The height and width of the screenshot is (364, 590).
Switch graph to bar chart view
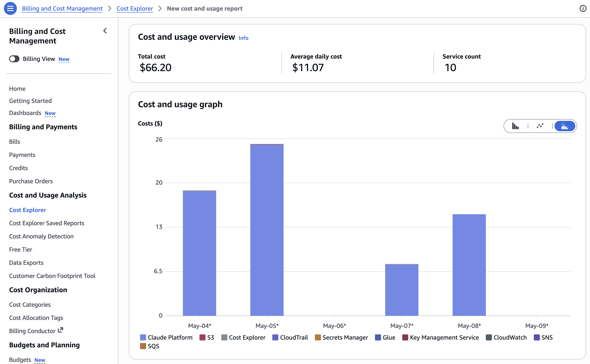click(515, 126)
